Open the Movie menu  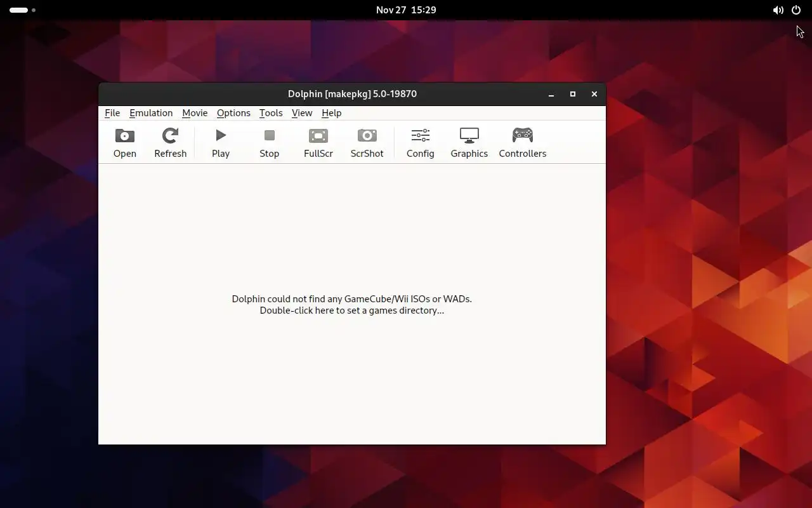195,112
